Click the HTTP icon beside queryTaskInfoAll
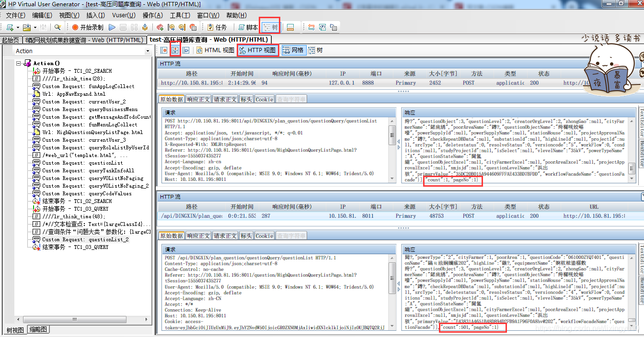The image size is (644, 337). pos(36,170)
